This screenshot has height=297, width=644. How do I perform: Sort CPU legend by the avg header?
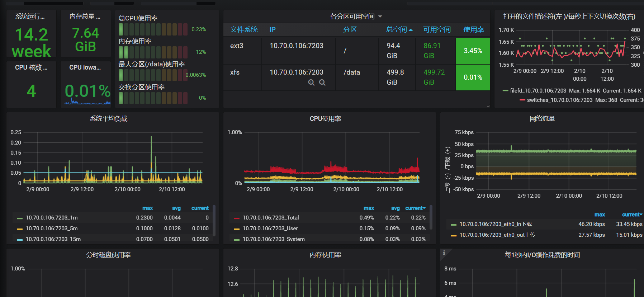tap(395, 208)
